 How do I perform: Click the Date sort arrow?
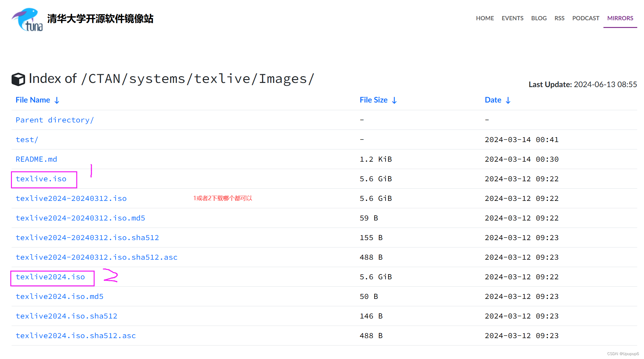[x=508, y=100]
